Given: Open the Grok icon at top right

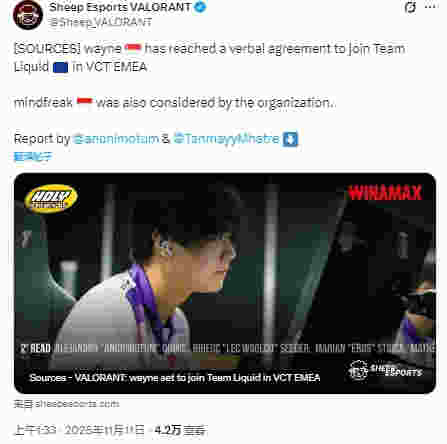Looking at the screenshot, I should [410, 7].
